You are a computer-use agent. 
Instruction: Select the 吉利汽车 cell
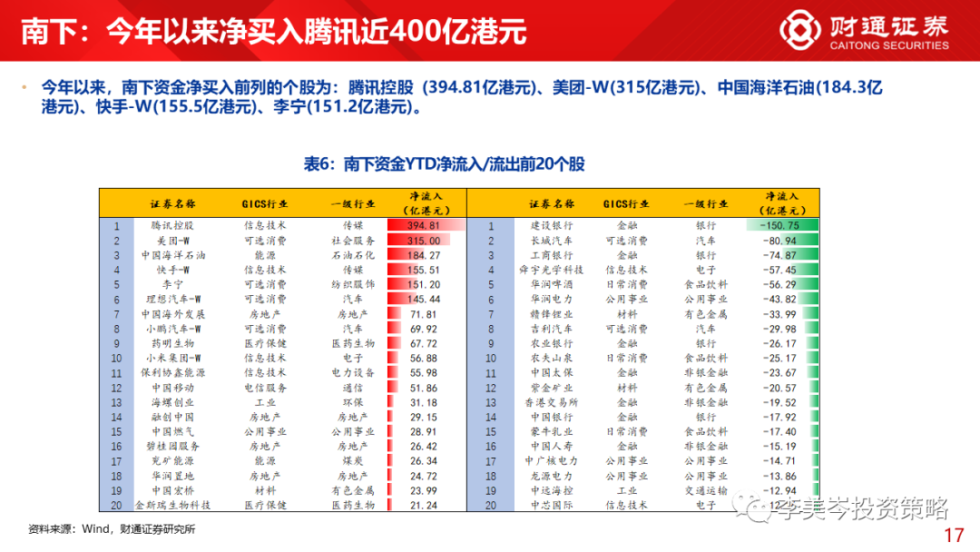(552, 328)
